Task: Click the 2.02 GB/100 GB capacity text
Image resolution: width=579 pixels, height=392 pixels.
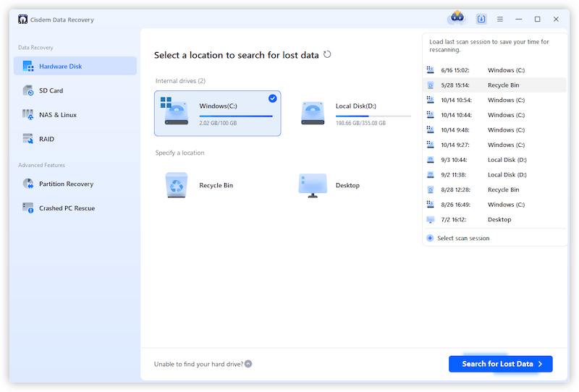Action: click(218, 123)
